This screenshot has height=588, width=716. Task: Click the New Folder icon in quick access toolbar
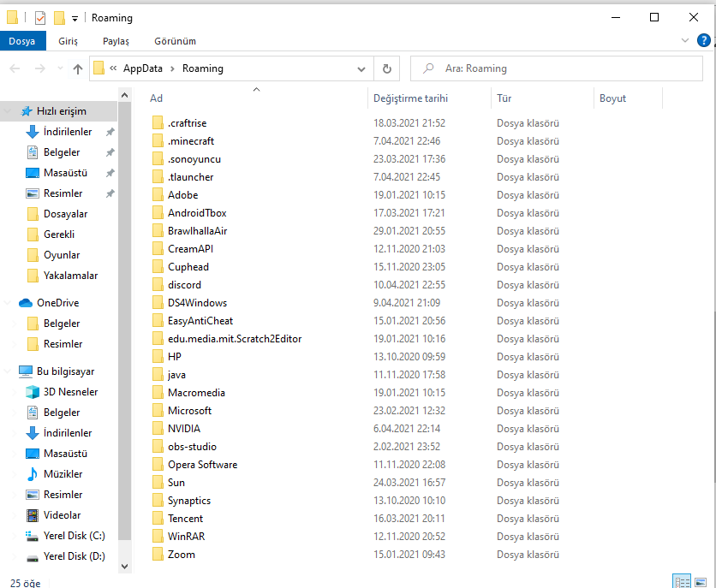click(x=59, y=18)
